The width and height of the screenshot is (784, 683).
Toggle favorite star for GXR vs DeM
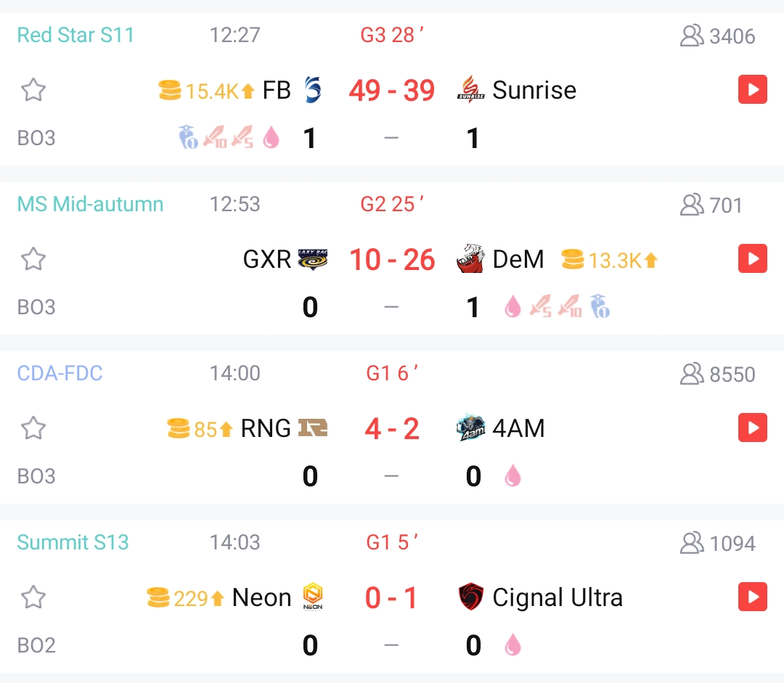coord(33,259)
